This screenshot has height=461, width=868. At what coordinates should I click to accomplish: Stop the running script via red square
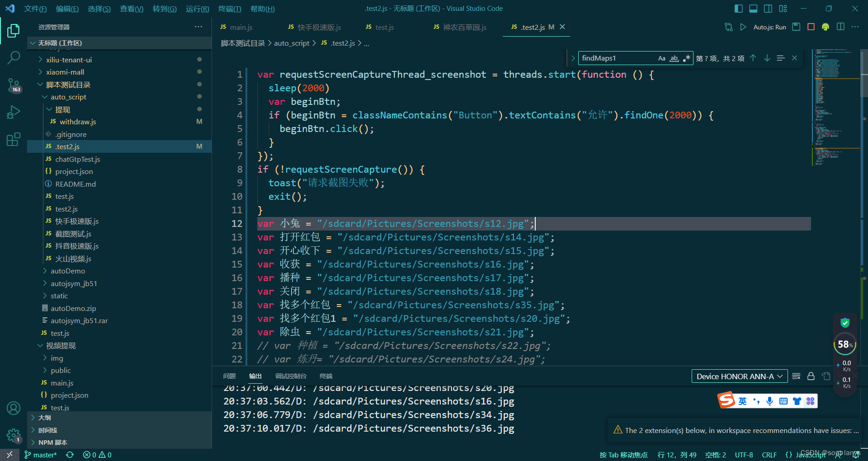pos(811,27)
